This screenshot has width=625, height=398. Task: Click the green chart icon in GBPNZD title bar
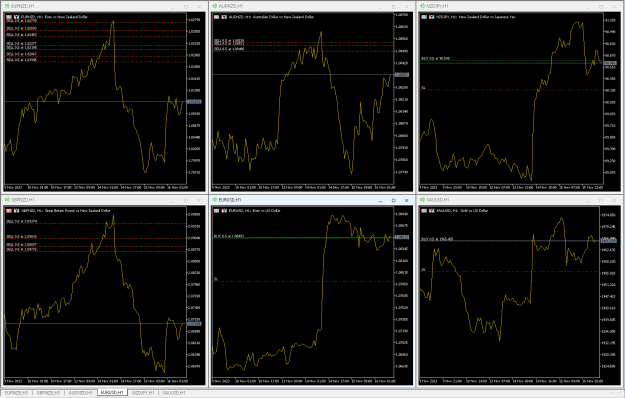[x=7, y=200]
